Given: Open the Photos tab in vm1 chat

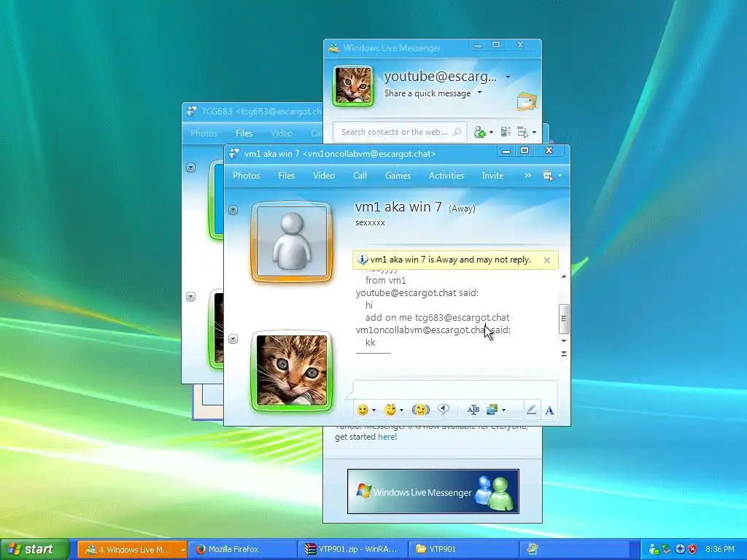Looking at the screenshot, I should tap(247, 175).
